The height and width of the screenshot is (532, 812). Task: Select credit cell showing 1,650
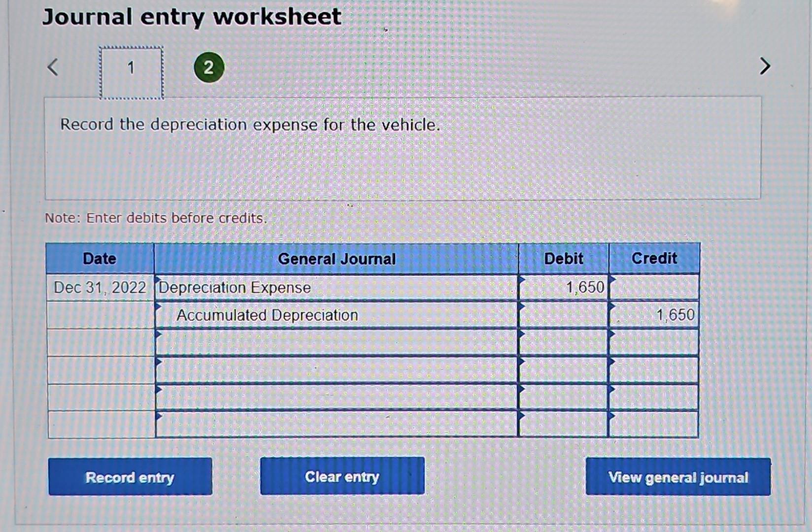pos(654,315)
